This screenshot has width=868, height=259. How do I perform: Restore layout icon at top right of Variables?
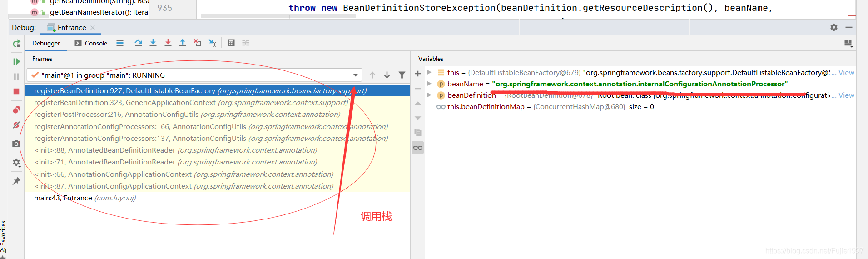point(848,44)
